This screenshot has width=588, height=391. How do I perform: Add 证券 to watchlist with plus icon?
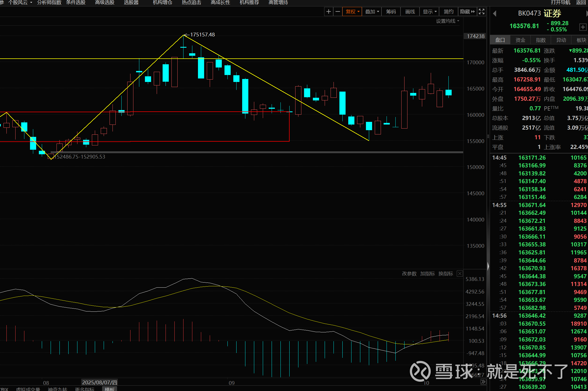(583, 27)
